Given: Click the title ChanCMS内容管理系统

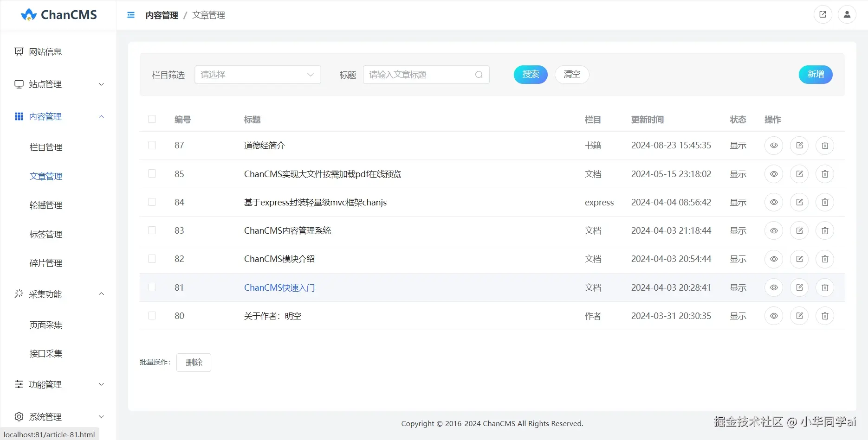Looking at the screenshot, I should point(288,230).
